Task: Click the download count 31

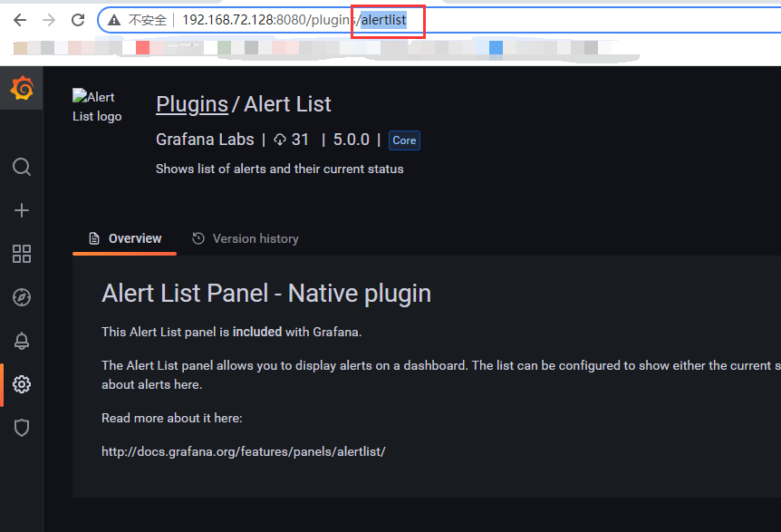Action: 300,140
